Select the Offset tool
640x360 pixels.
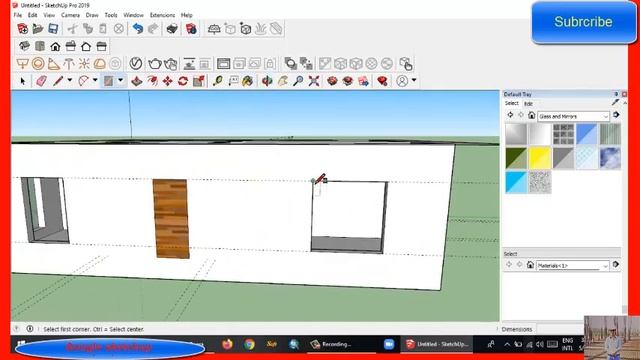(152, 81)
